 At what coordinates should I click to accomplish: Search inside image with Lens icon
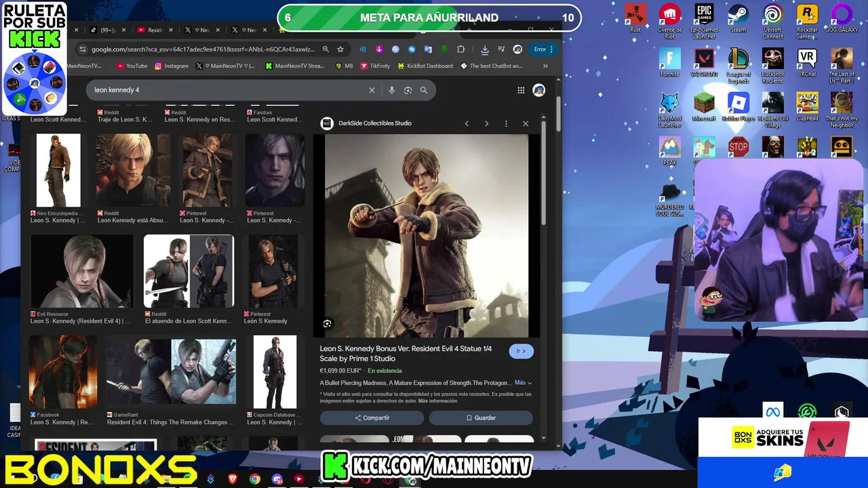point(327,324)
